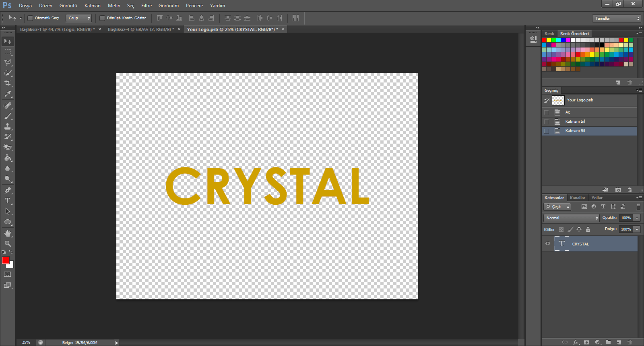Image resolution: width=644 pixels, height=346 pixels.
Task: Choose the Polygonal Lasso tool
Action: [x=8, y=62]
